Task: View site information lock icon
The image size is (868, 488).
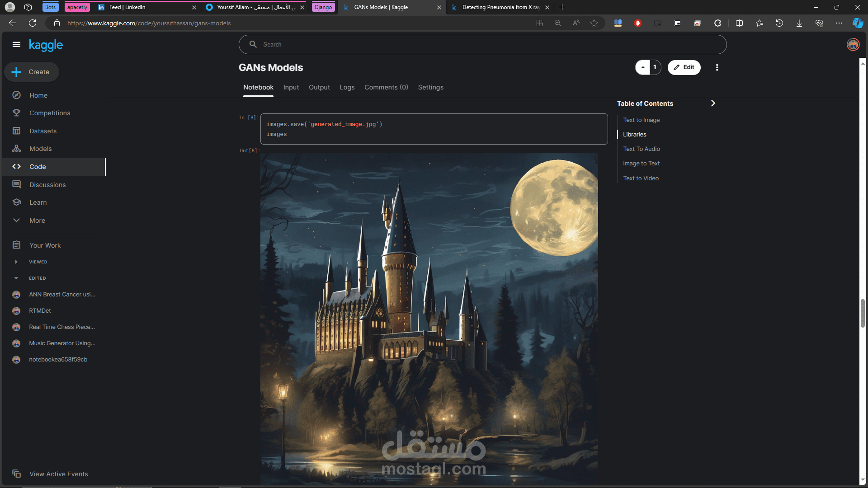Action: 57,23
